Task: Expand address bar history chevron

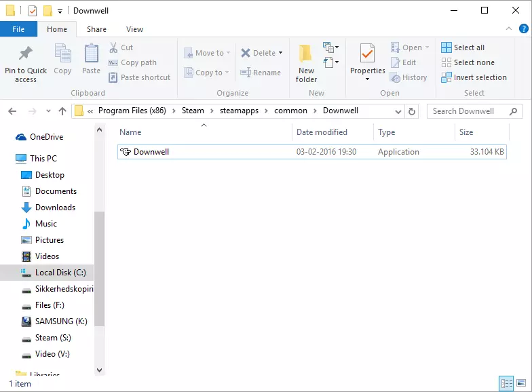Action: (398, 111)
